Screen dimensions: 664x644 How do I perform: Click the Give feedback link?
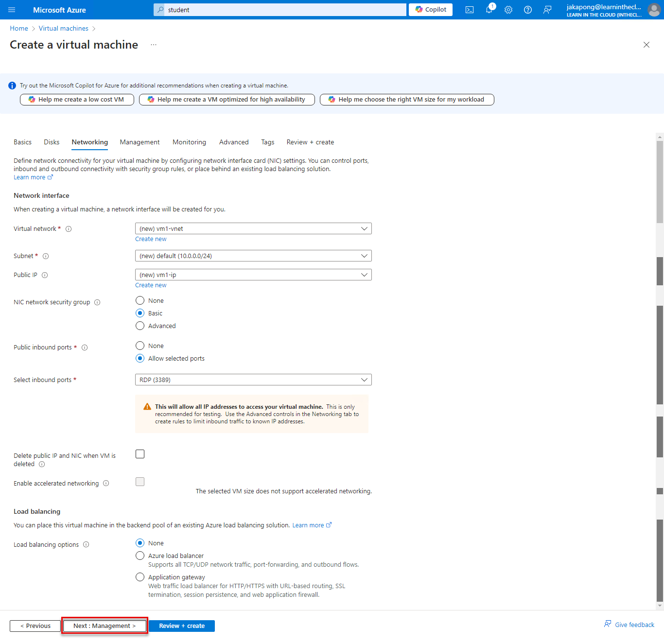pos(629,625)
